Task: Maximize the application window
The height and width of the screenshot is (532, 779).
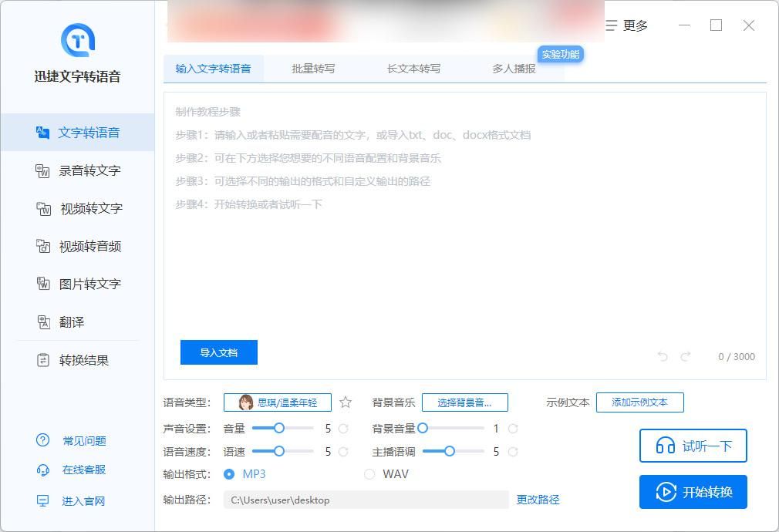Action: click(x=716, y=25)
